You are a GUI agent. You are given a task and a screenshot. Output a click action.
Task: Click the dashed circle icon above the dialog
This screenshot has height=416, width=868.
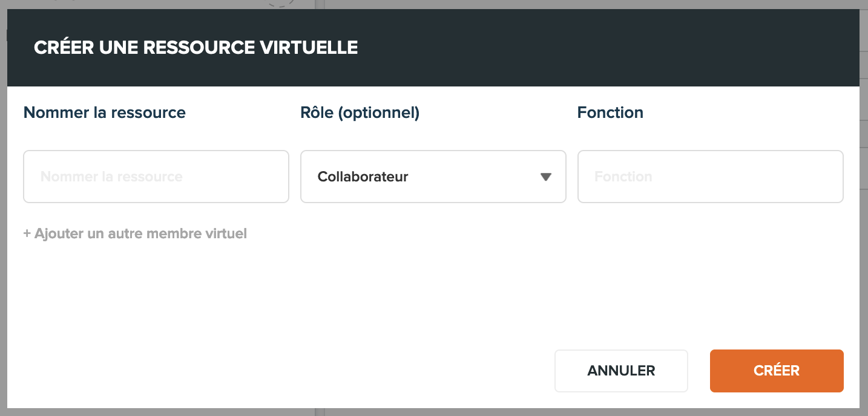(280, 3)
